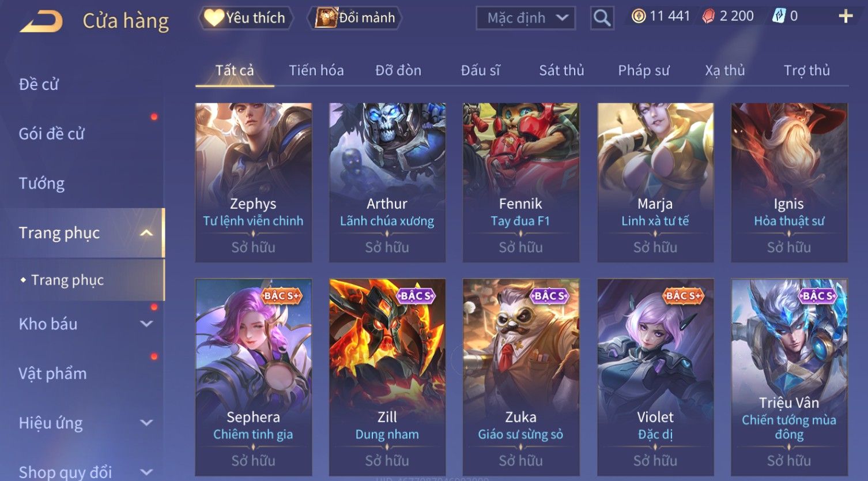Open the Mặc định sort dropdown

coord(526,18)
